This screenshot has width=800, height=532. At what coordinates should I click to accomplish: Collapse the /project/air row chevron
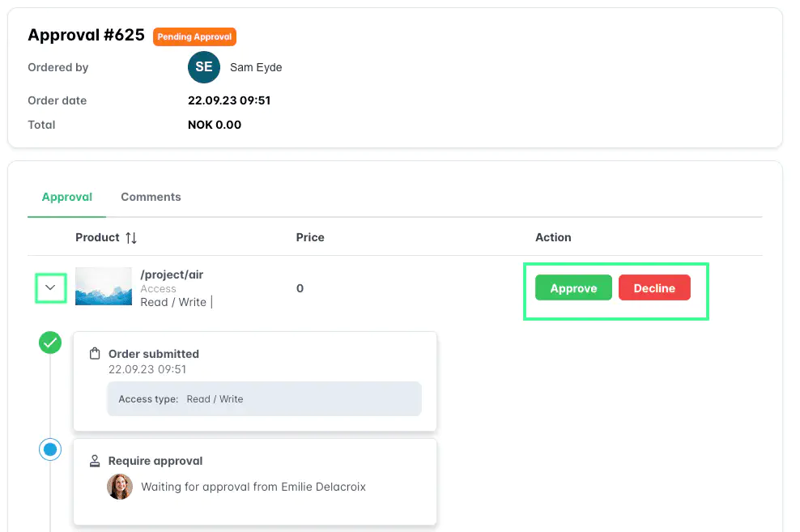click(x=50, y=287)
